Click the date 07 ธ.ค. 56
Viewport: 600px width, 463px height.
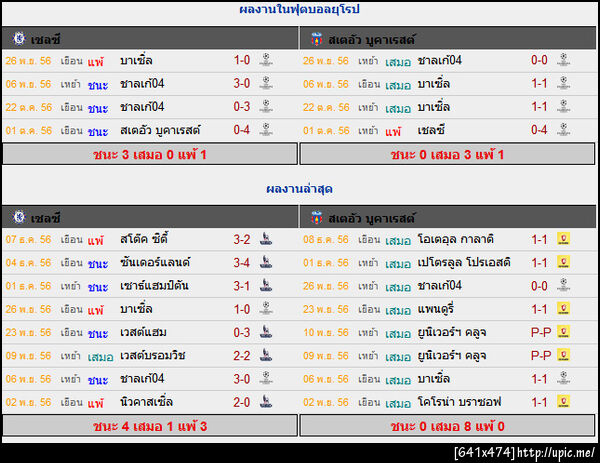pyautogui.click(x=28, y=240)
